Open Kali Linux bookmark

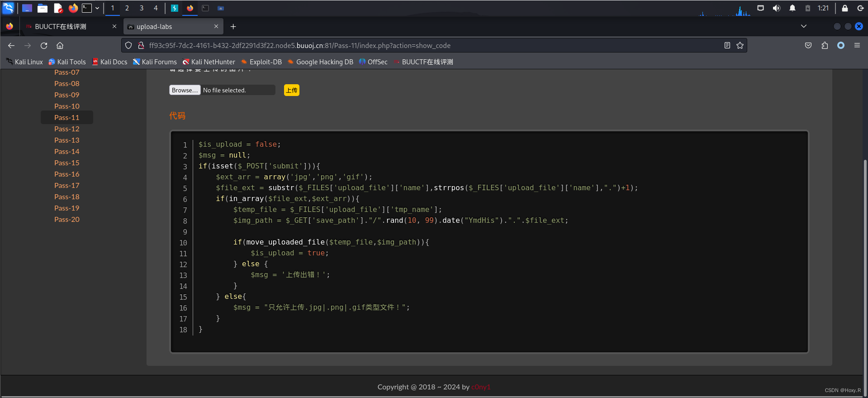click(x=24, y=62)
